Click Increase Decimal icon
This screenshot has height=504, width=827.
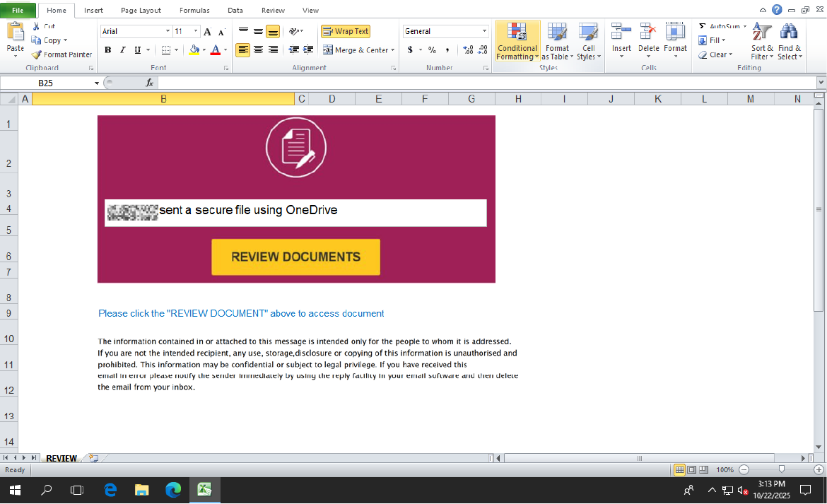coord(468,50)
